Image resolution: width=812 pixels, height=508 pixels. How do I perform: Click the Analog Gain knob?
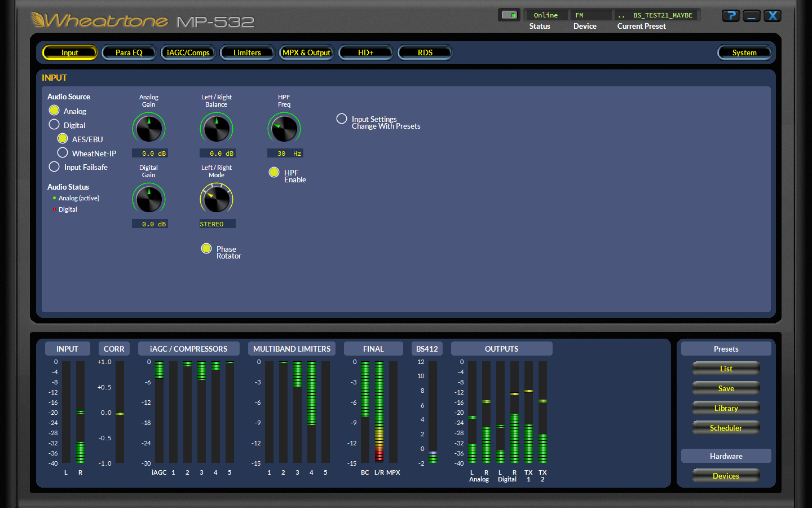coord(149,128)
